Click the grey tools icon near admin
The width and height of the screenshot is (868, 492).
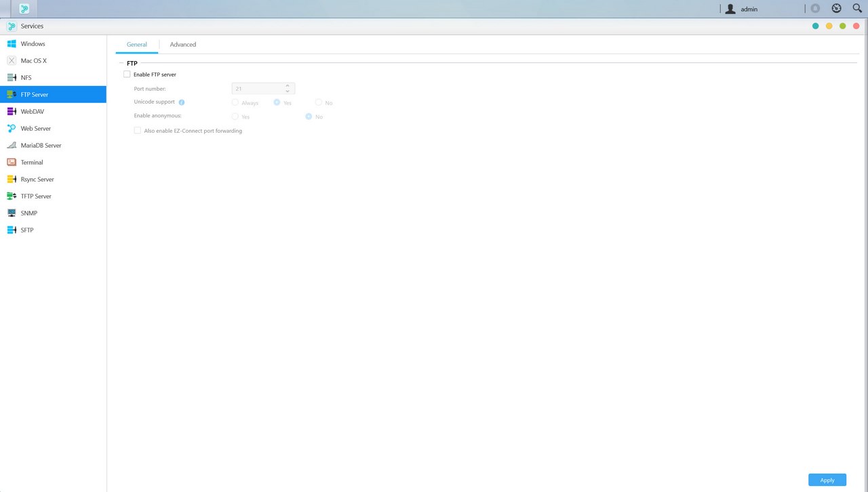(x=815, y=9)
